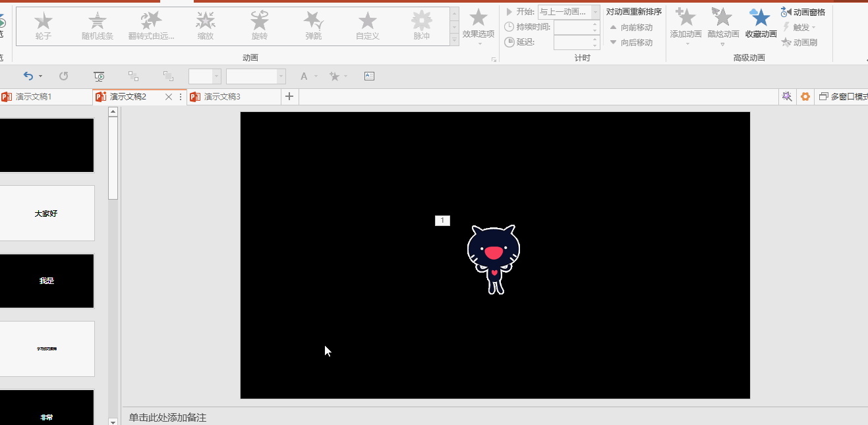Choose the 自定义 custom animation effect
Viewport: 868px width, 425px height.
368,26
